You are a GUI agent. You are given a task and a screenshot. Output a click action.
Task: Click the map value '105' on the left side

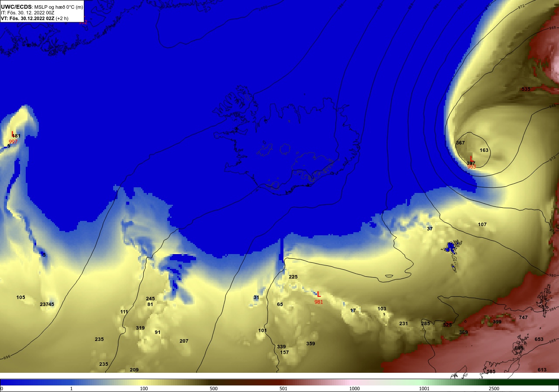pyautogui.click(x=21, y=297)
